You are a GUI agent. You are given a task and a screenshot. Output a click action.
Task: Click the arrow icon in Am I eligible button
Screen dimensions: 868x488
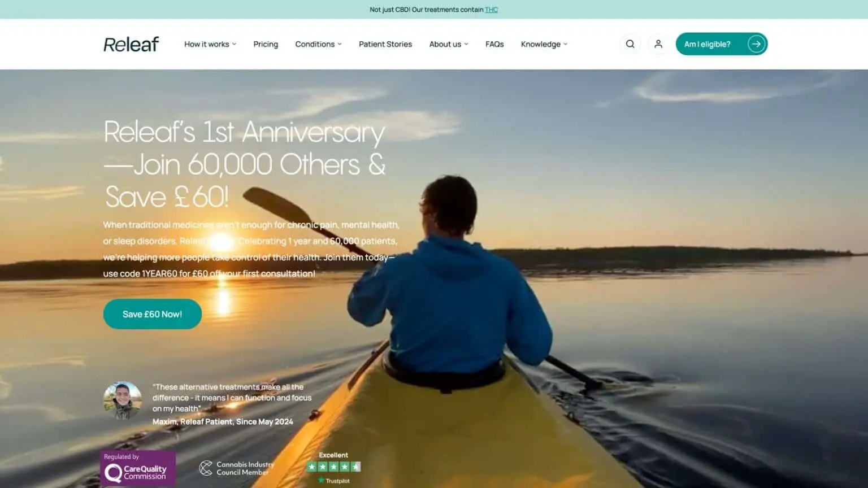click(756, 44)
